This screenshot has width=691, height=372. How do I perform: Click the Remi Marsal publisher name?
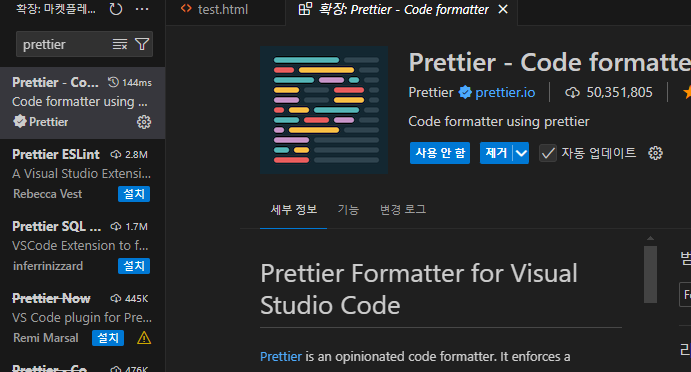(46, 338)
